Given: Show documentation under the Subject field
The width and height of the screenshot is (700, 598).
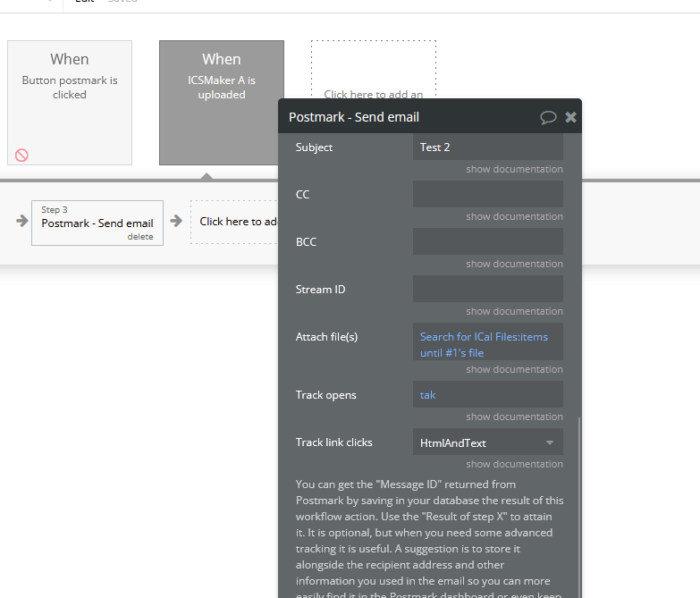Looking at the screenshot, I should point(514,169).
